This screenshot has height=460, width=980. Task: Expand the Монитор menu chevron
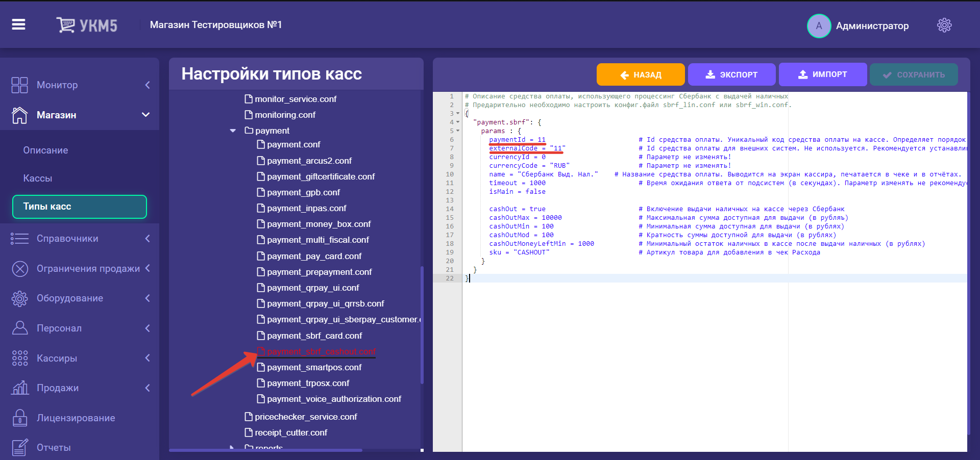click(148, 85)
